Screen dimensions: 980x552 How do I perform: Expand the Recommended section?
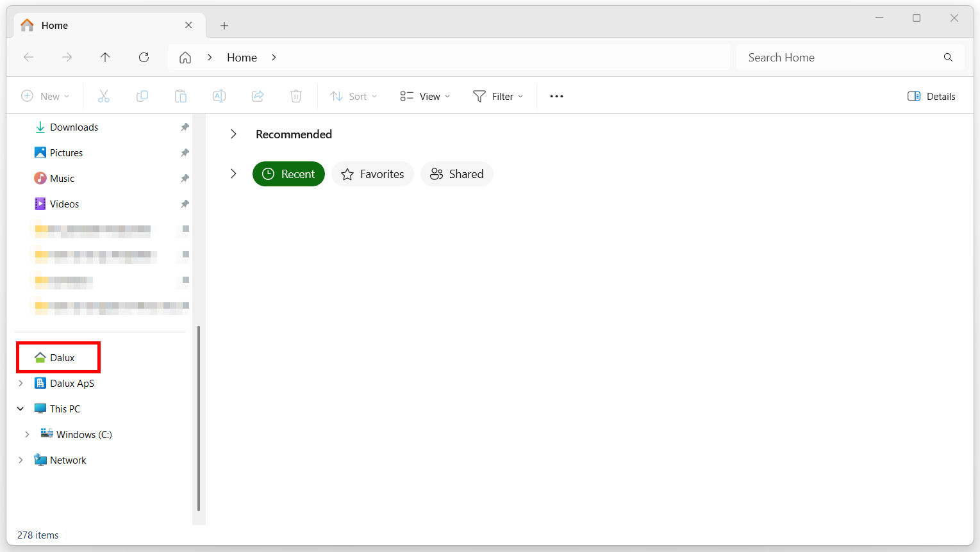pyautogui.click(x=233, y=134)
